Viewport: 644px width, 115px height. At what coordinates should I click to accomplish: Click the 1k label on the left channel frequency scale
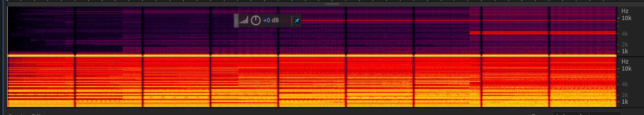tap(625, 51)
